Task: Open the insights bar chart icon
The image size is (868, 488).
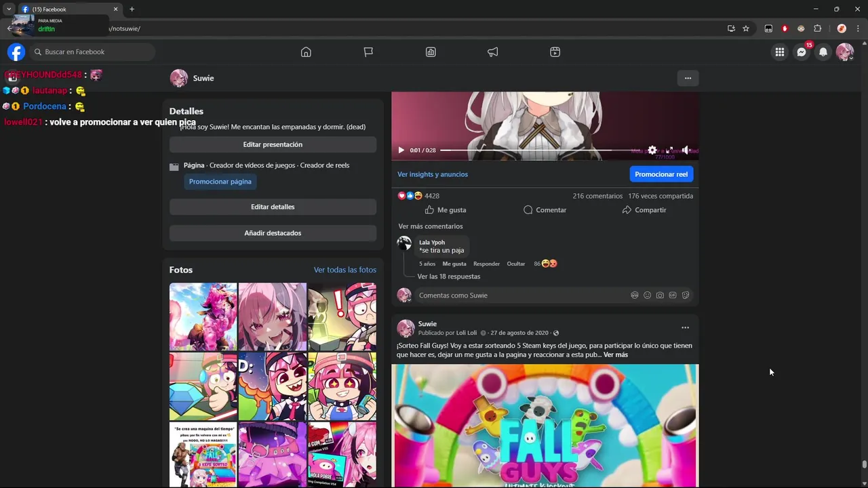Action: click(431, 52)
